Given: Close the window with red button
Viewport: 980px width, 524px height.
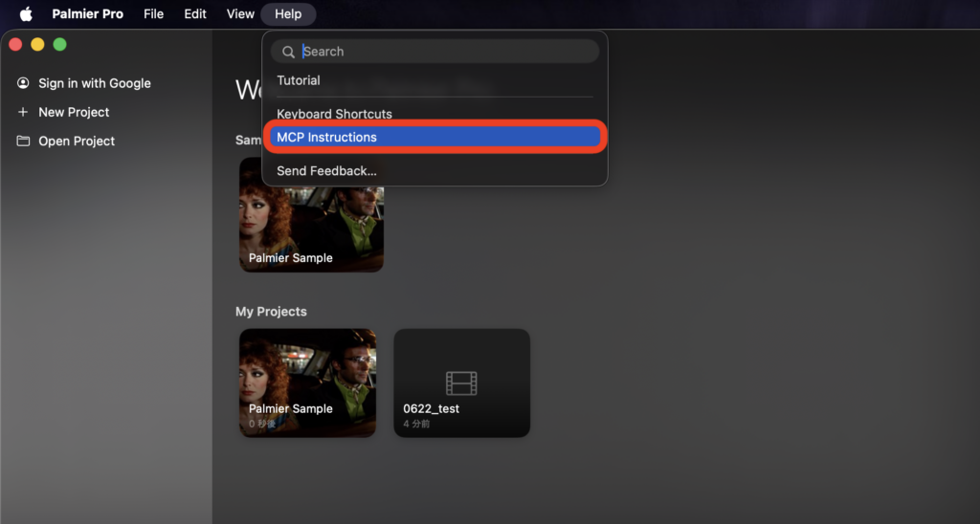Looking at the screenshot, I should pyautogui.click(x=15, y=44).
